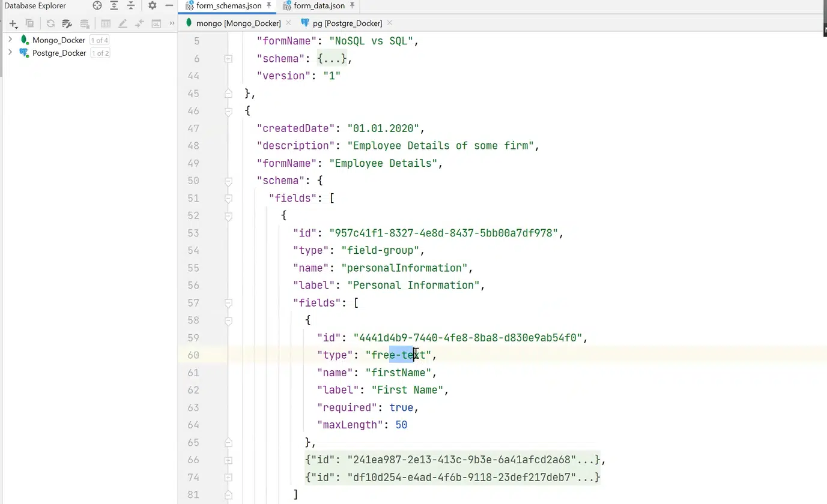Open Database Explorer settings gear
The image size is (827, 504).
[x=153, y=5]
